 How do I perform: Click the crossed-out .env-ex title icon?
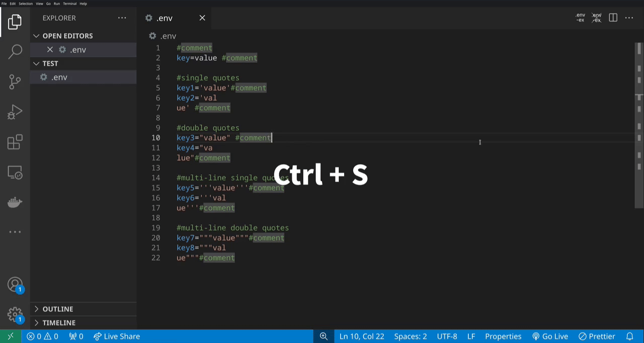[597, 18]
